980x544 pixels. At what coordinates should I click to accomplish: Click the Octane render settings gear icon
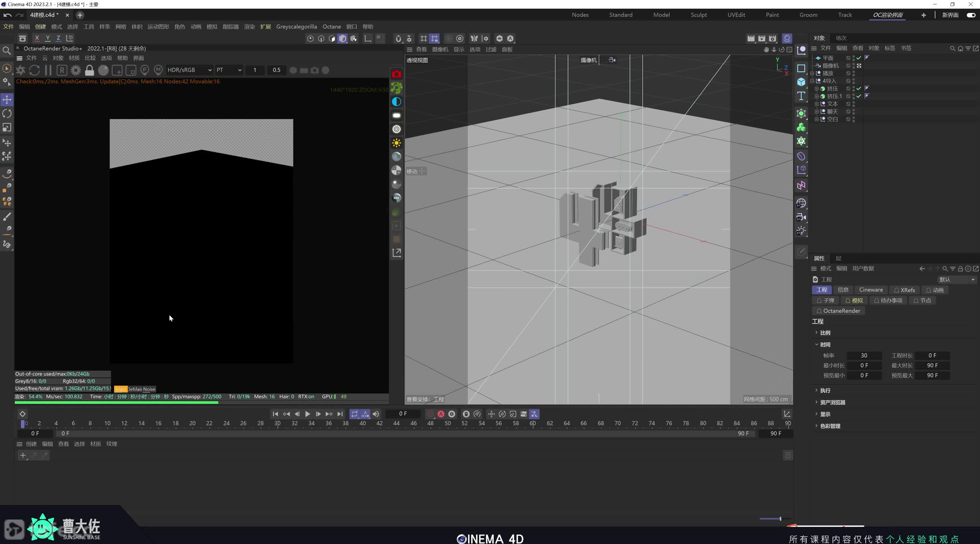[x=76, y=70]
